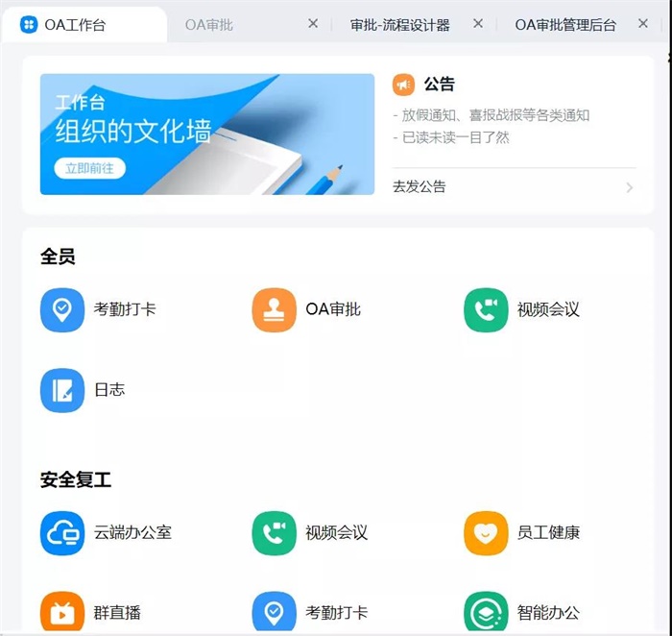Image resolution: width=672 pixels, height=636 pixels.
Task: Switch to the 审批-流程设计器 tab
Action: coord(400,25)
